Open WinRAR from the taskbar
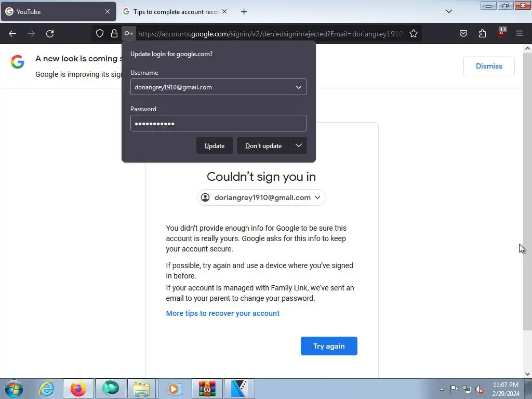The image size is (532, 399). [207, 389]
